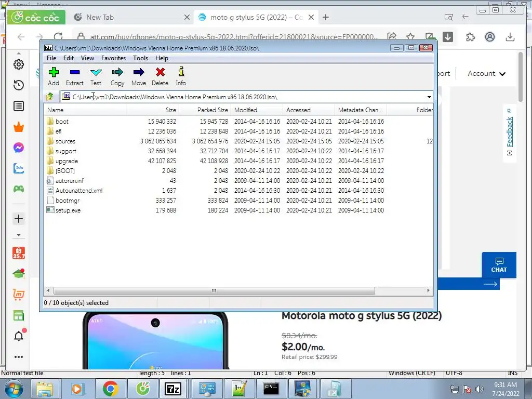Open Messenger in browser sidebar

coord(19,148)
